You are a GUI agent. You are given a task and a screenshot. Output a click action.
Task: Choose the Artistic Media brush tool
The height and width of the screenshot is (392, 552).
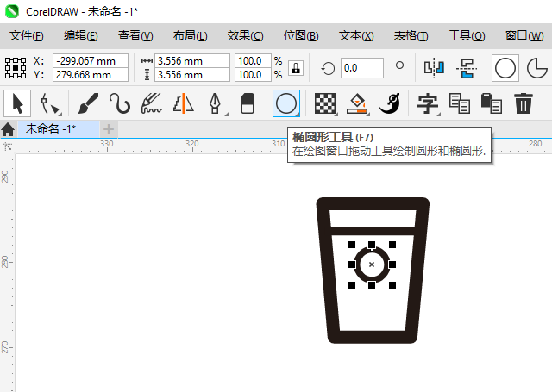88,103
